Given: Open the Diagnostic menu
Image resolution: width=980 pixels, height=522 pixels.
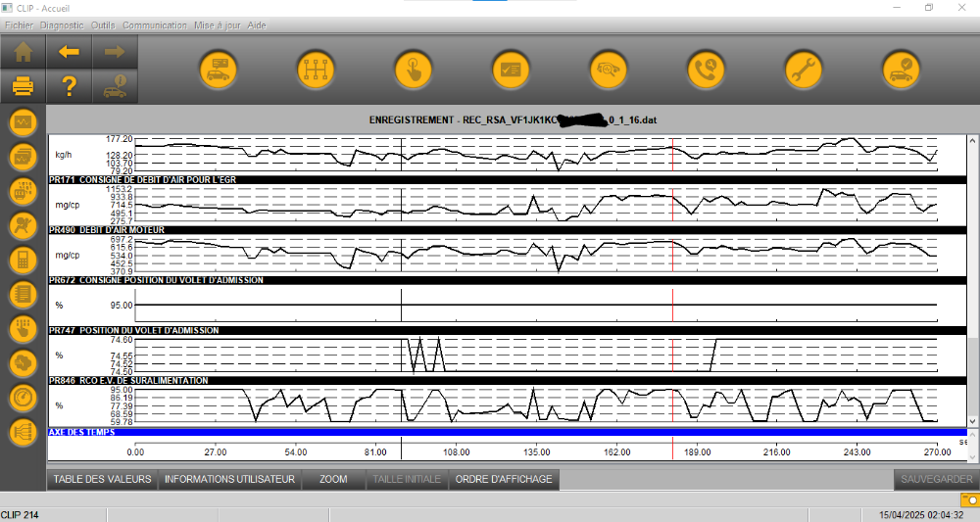Looking at the screenshot, I should 62,25.
